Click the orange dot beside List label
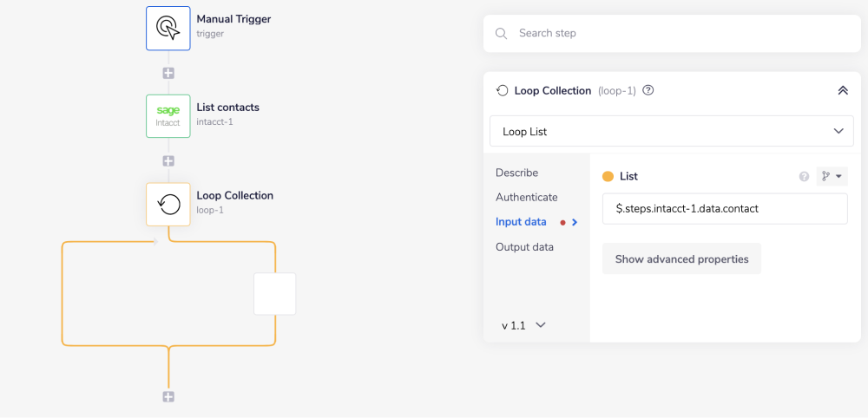Image resolution: width=868 pixels, height=418 pixels. pos(608,177)
